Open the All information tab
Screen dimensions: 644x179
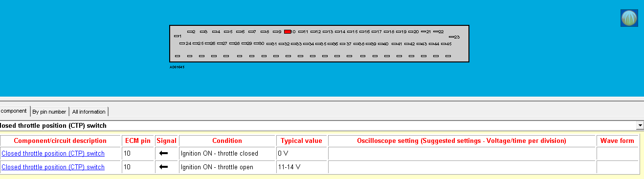[89, 112]
